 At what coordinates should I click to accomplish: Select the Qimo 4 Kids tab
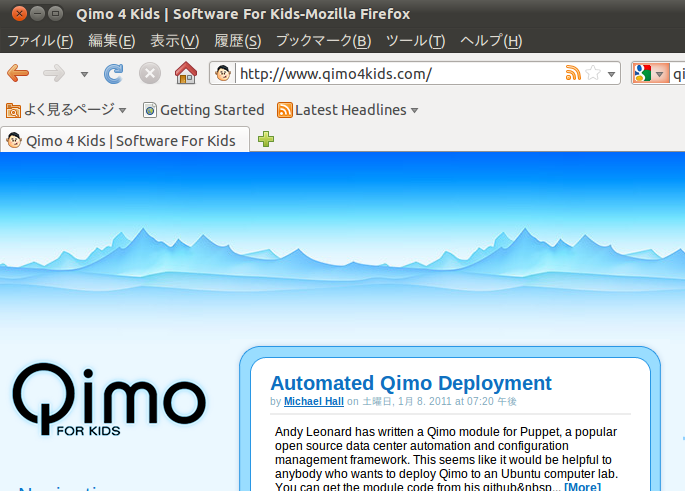coord(125,141)
